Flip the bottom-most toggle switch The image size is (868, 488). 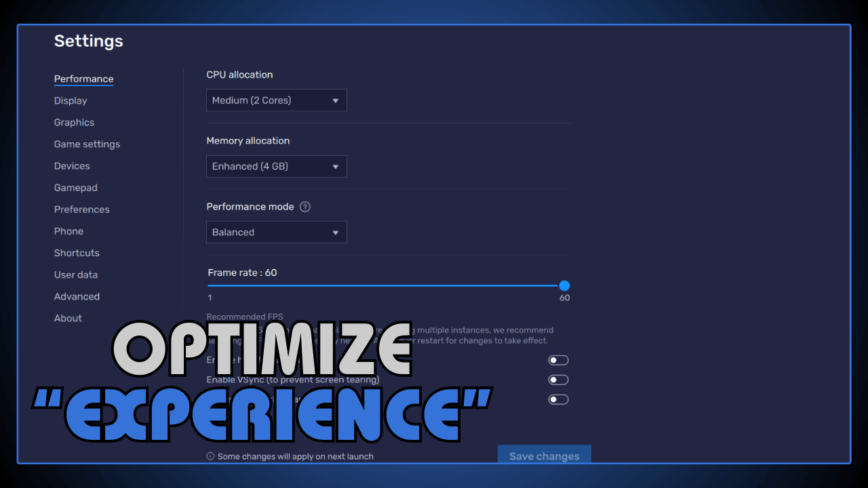point(558,399)
